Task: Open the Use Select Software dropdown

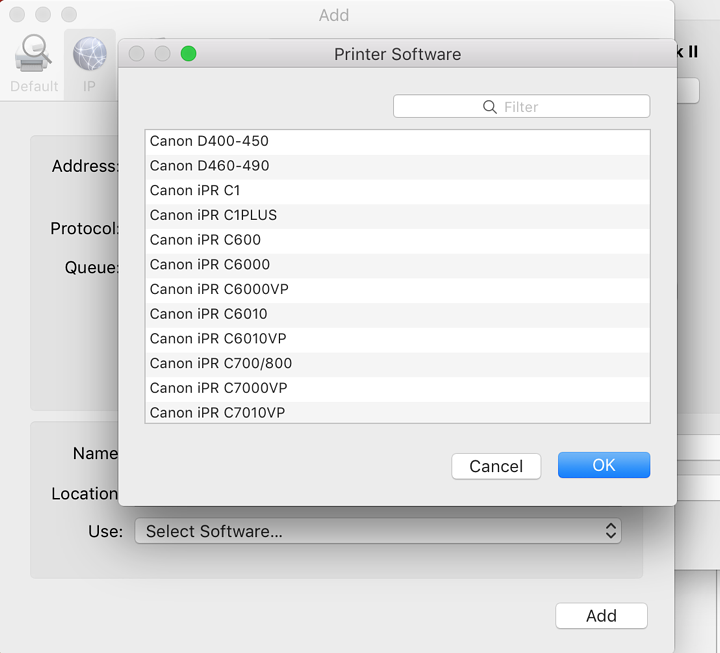Action: [x=378, y=531]
